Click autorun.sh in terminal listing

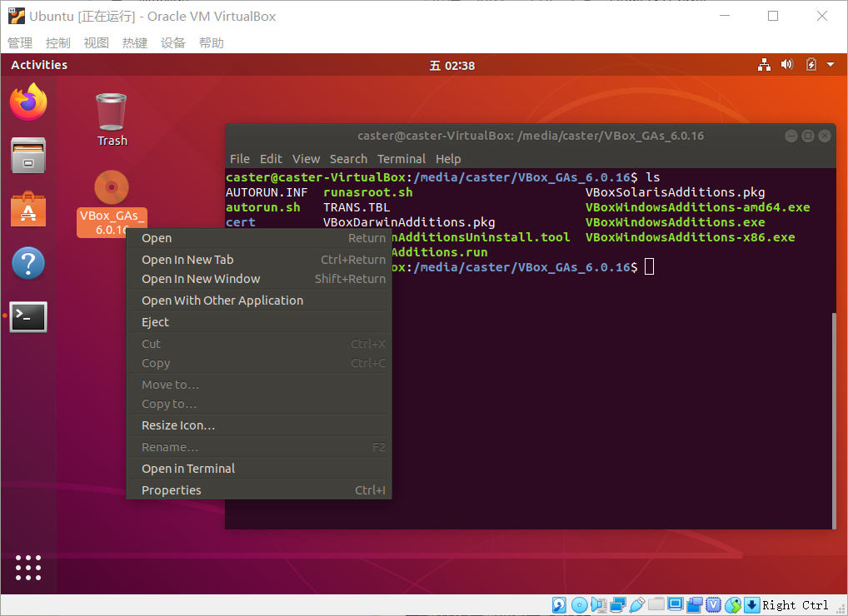(263, 207)
